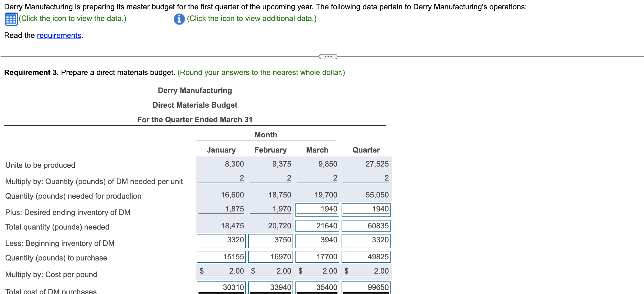Click the March quantity to purchase field showing 17700
Viewport: 644px width, 294px height.
[317, 256]
